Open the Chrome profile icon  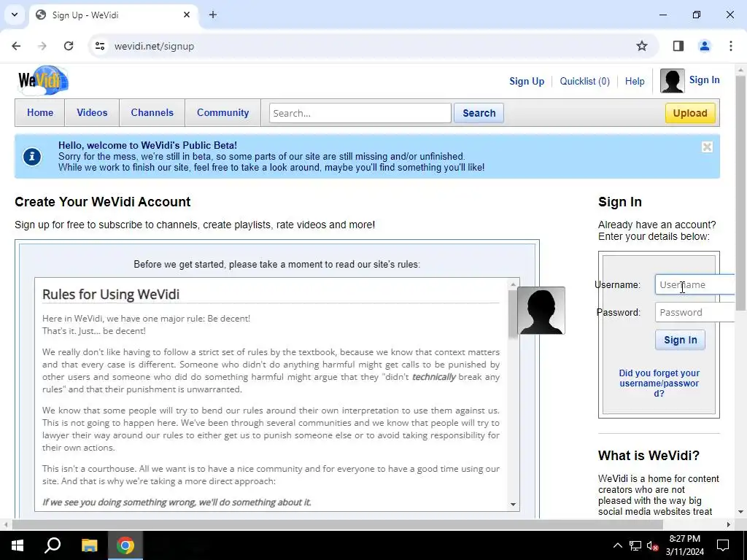(704, 46)
